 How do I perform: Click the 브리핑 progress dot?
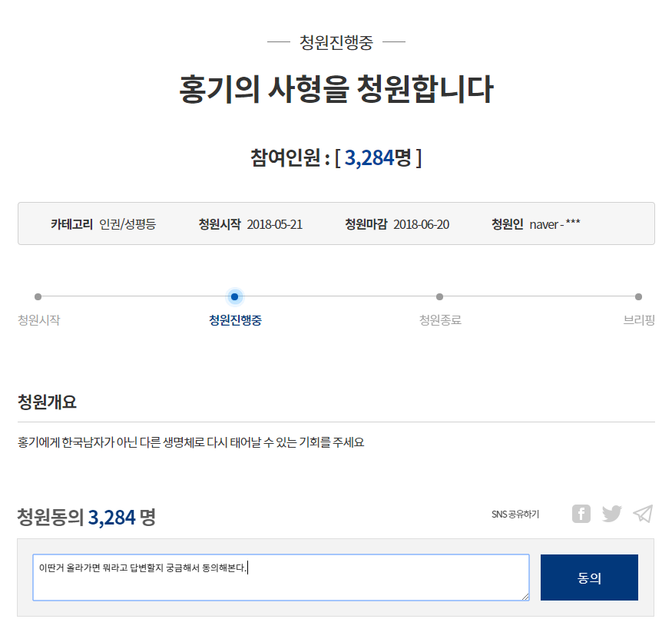click(638, 296)
